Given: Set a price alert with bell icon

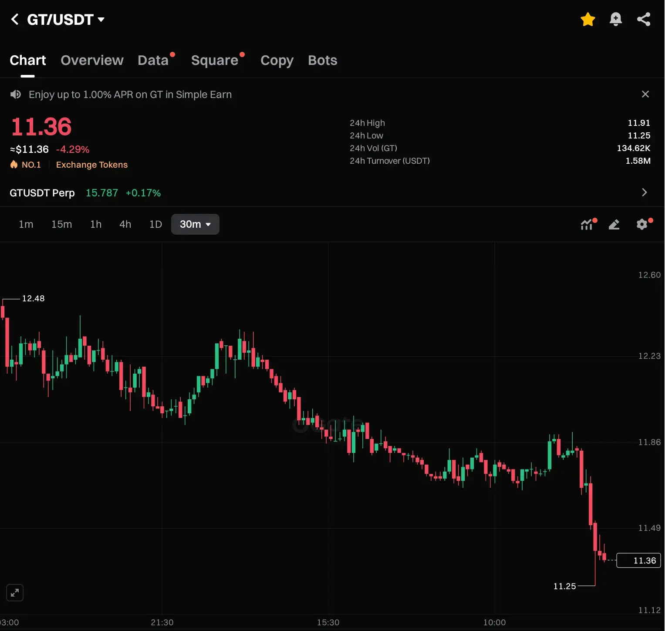Looking at the screenshot, I should [615, 19].
